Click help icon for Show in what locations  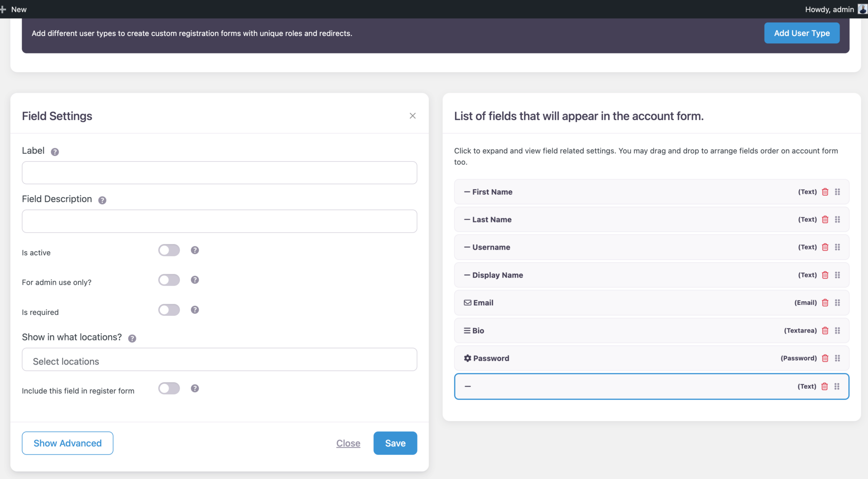click(x=132, y=338)
